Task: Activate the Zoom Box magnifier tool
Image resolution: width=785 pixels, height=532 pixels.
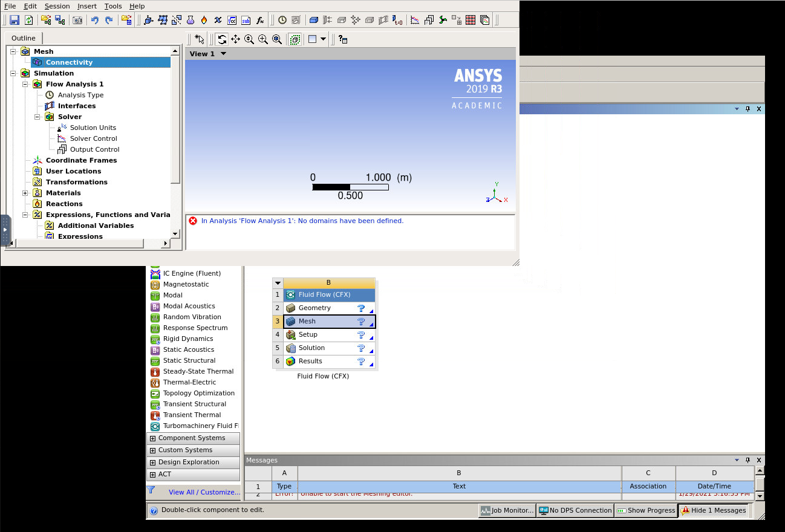Action: [263, 39]
